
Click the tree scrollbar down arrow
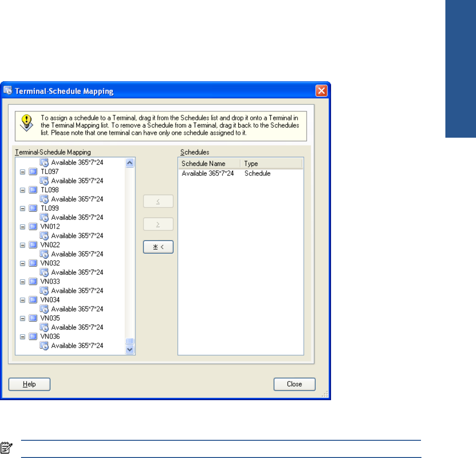tap(130, 349)
